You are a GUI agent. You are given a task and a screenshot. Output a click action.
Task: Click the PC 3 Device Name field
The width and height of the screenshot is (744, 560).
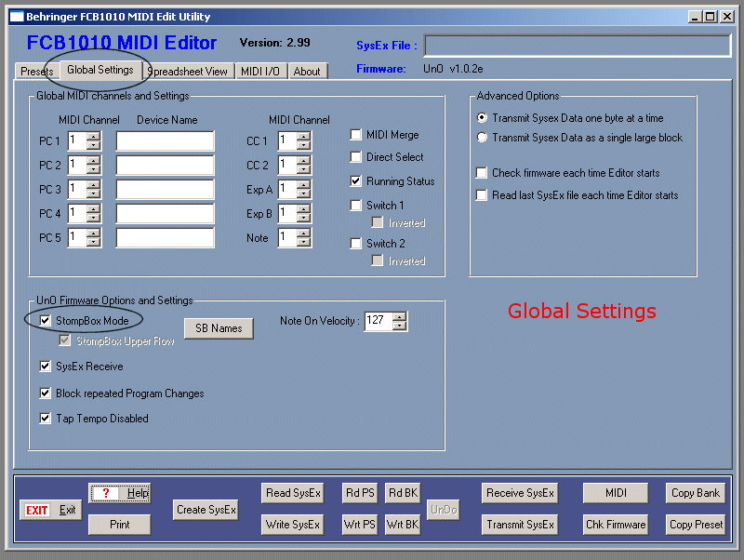pyautogui.click(x=166, y=190)
